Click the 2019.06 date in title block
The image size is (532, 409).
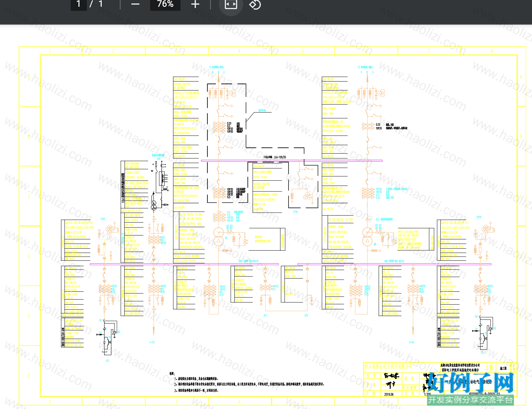tap(389, 394)
